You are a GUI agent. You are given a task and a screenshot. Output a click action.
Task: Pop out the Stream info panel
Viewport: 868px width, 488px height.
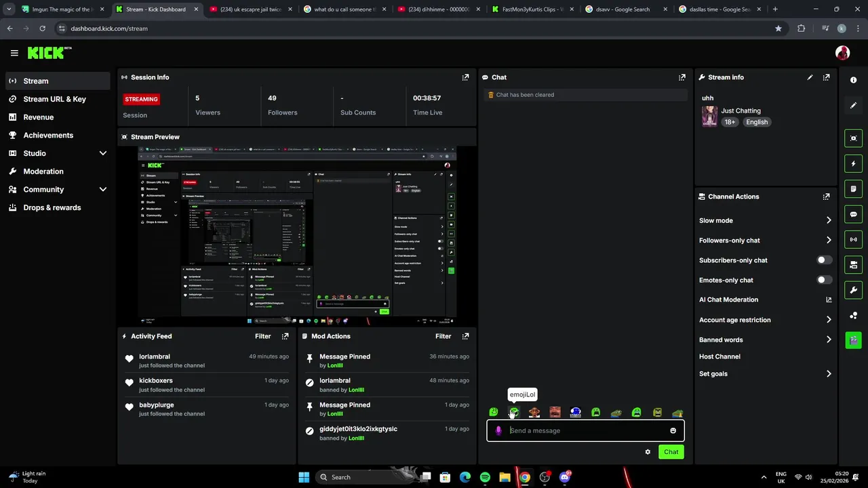tap(826, 77)
